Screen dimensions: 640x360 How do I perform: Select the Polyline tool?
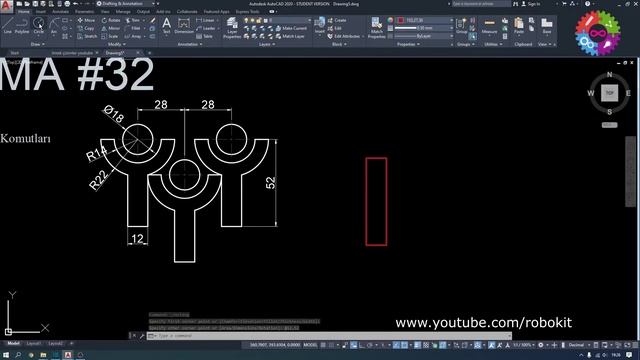click(x=22, y=25)
